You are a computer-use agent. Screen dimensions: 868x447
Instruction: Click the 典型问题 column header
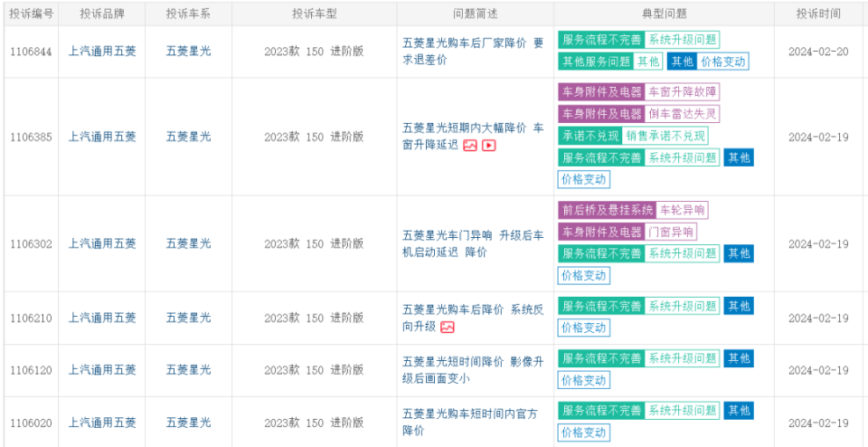click(664, 14)
